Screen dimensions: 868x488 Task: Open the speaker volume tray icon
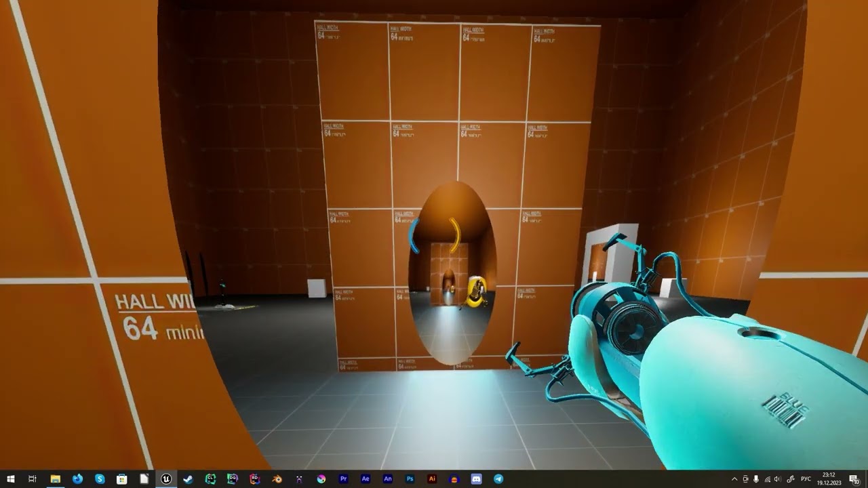pyautogui.click(x=778, y=479)
